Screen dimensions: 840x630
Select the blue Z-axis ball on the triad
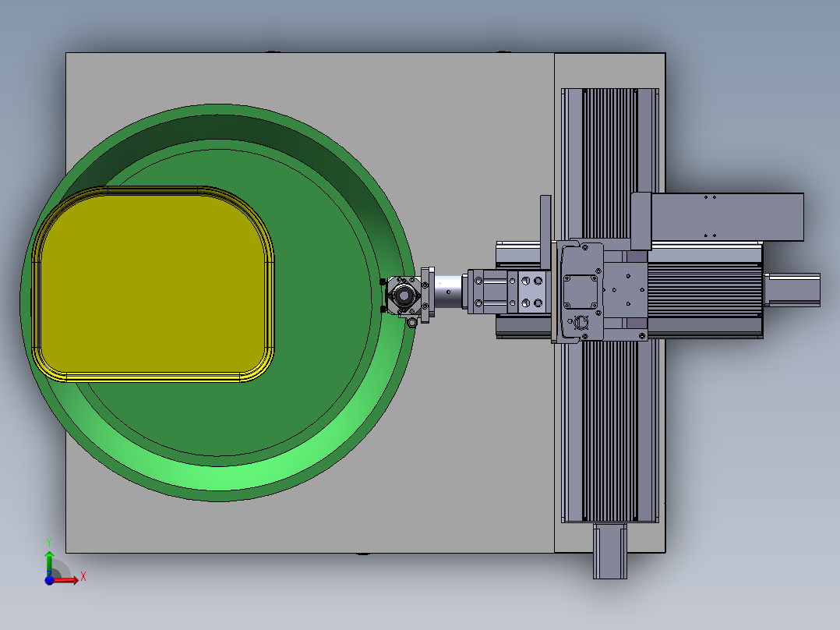pos(49,581)
